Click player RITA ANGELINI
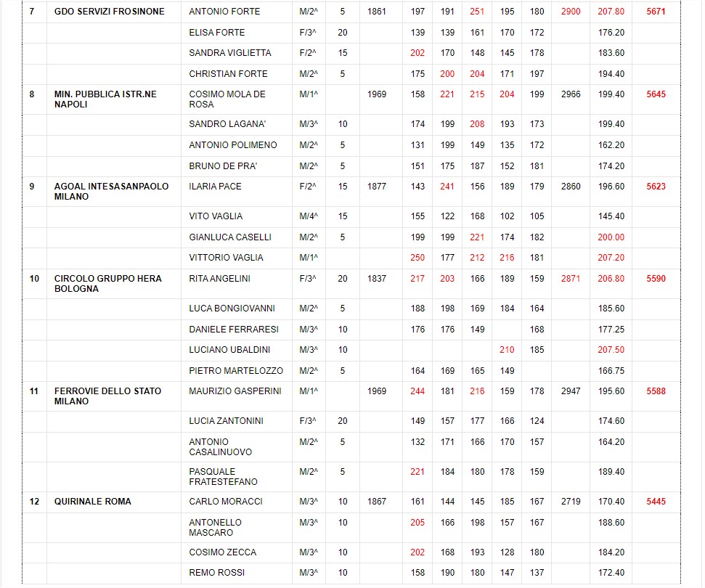Screen dimensions: 705x588 [219, 279]
